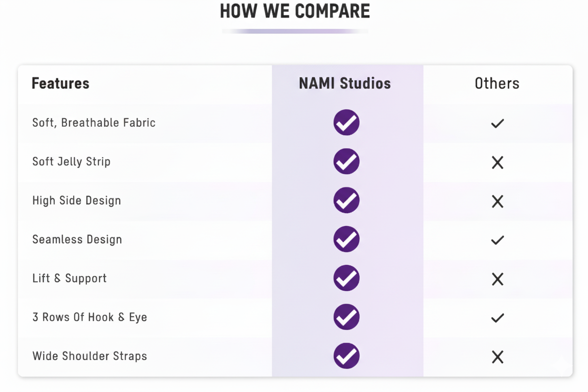Click NAMI check icon for High Side Design
588x392 pixels.
coord(346,200)
